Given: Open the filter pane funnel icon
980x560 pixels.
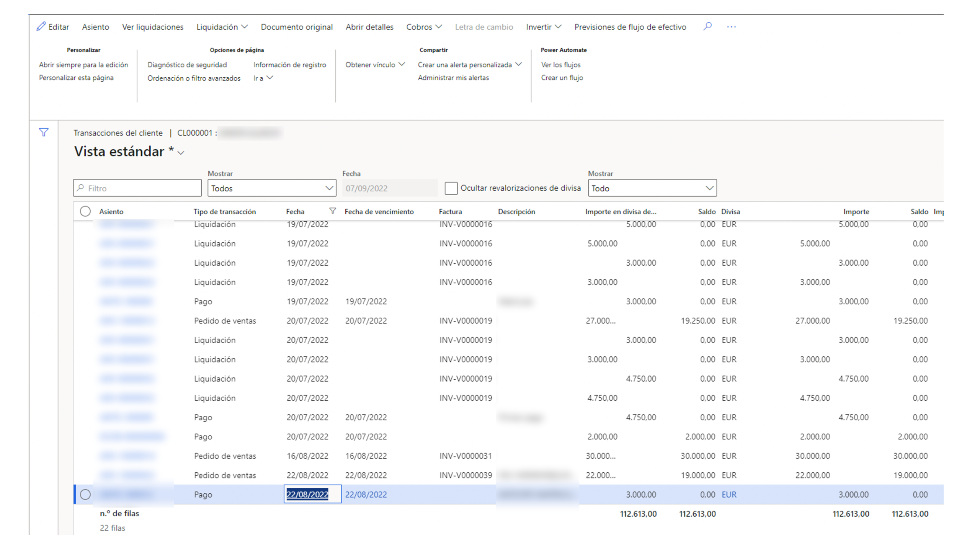Looking at the screenshot, I should click(44, 132).
